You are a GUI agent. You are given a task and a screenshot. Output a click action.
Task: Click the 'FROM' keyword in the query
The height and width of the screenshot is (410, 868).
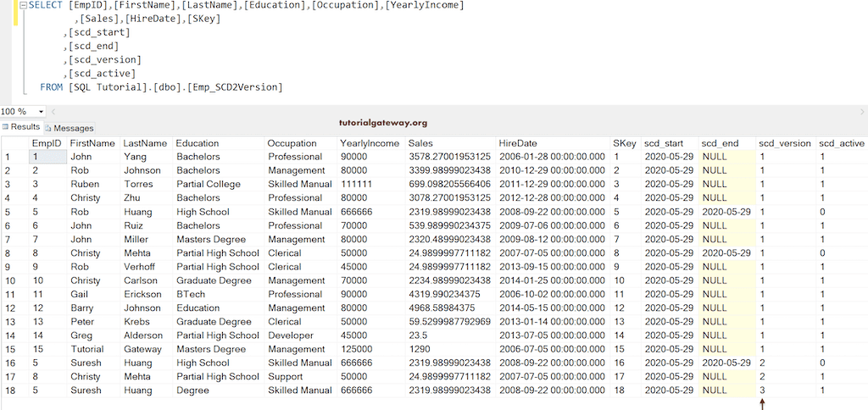click(51, 87)
